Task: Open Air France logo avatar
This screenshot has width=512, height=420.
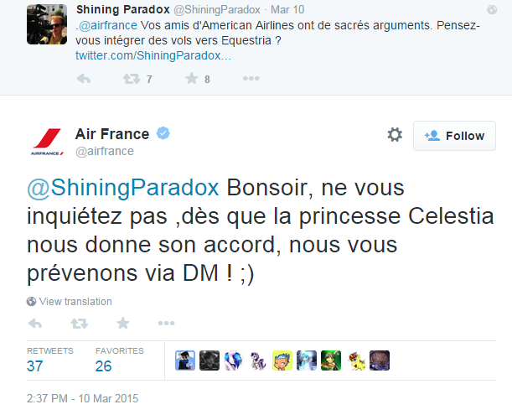Action: pos(45,140)
